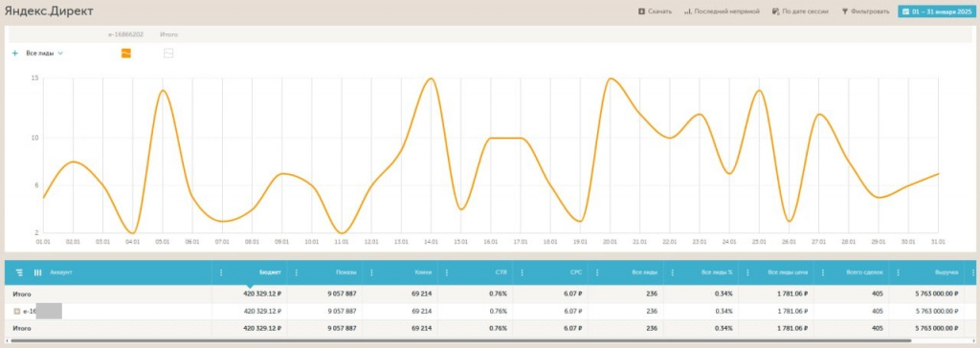Toggle the orange chart line for e-16866202
This screenshot has width=980, height=348.
point(126,54)
